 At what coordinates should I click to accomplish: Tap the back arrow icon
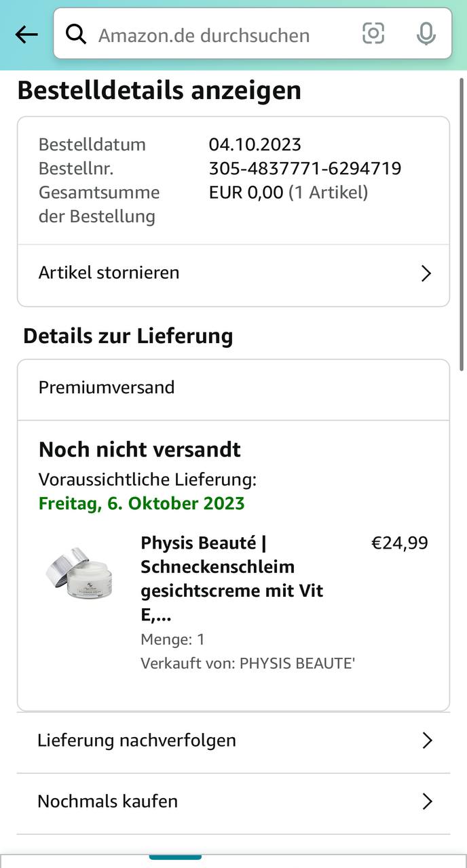(26, 35)
